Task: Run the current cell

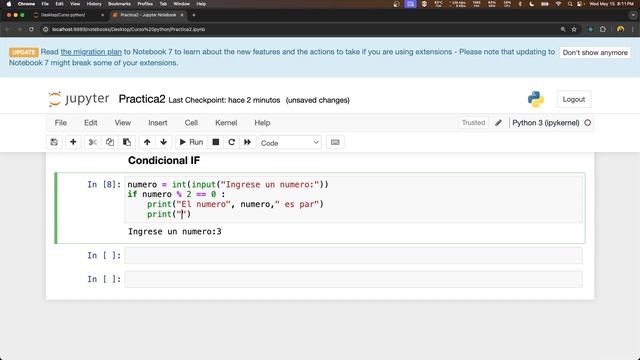Action: [x=191, y=142]
